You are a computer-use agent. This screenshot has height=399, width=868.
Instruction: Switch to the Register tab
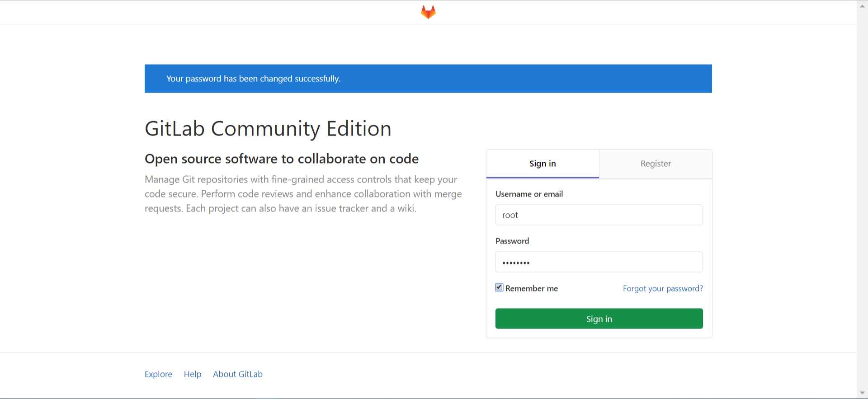click(x=656, y=164)
